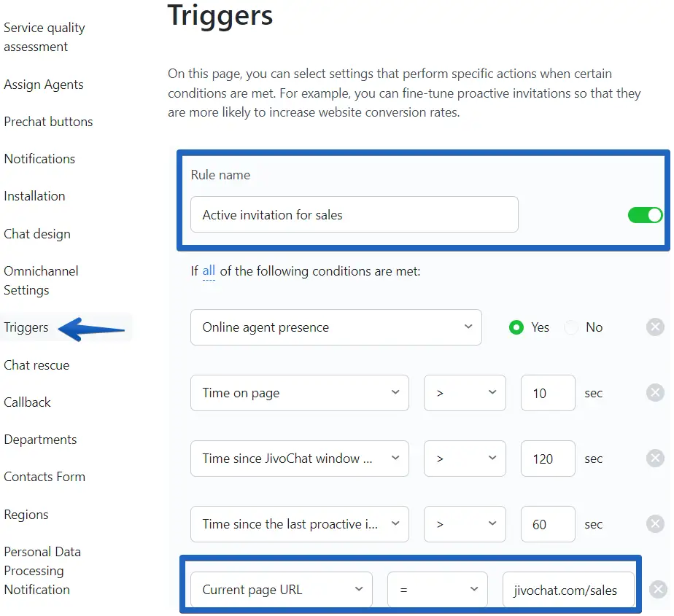The width and height of the screenshot is (674, 616).
Task: Select Yes for online agent presence
Action: [516, 327]
